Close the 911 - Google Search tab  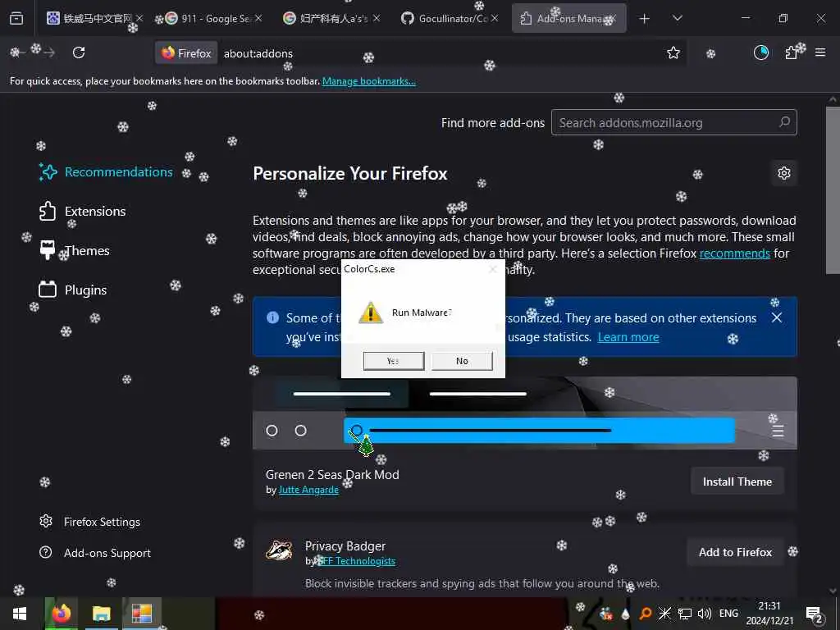click(x=258, y=18)
